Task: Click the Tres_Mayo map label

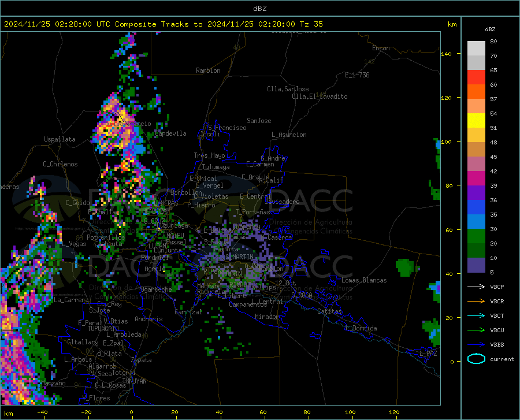Action: click(x=209, y=155)
